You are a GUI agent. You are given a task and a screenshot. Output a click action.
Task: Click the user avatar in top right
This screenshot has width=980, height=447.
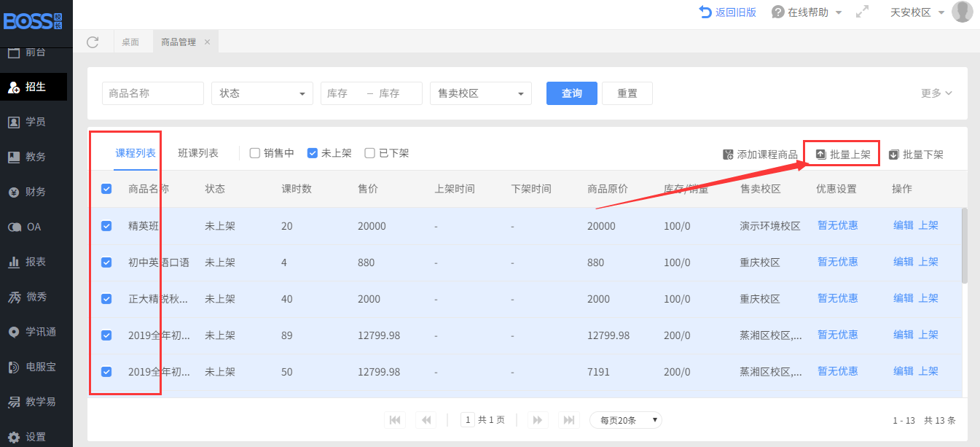click(x=962, y=12)
